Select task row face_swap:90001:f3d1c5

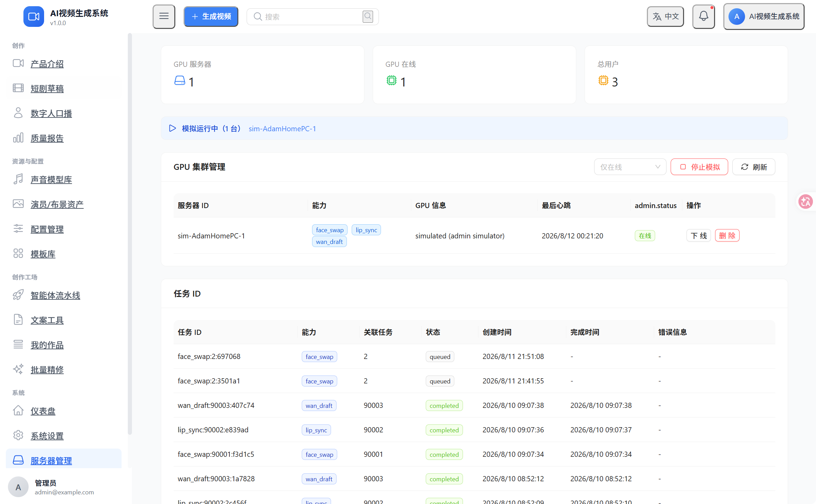pos(474,454)
